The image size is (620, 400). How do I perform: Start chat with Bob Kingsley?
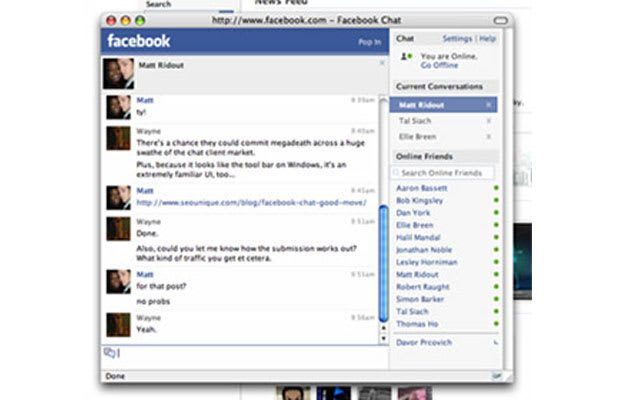pos(420,200)
